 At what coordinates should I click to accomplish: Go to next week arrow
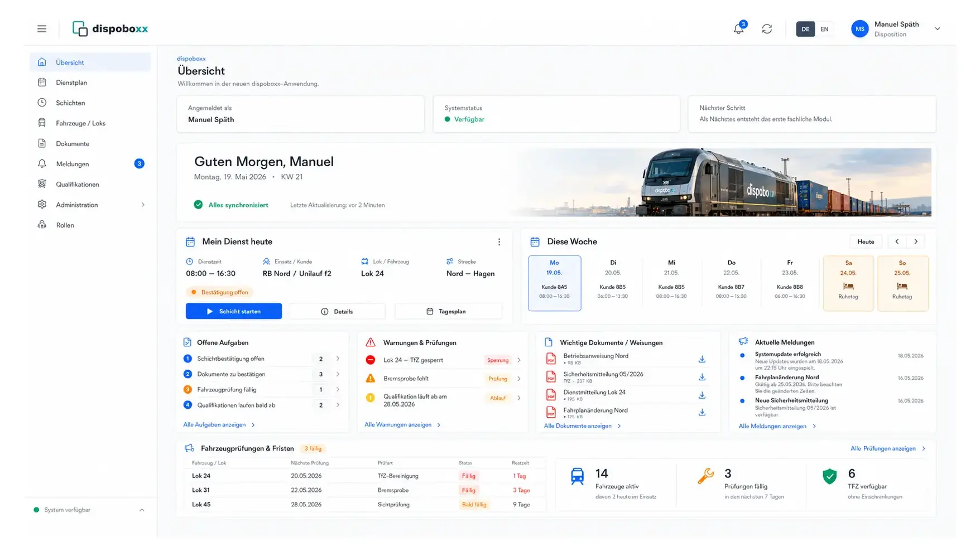[x=916, y=241]
